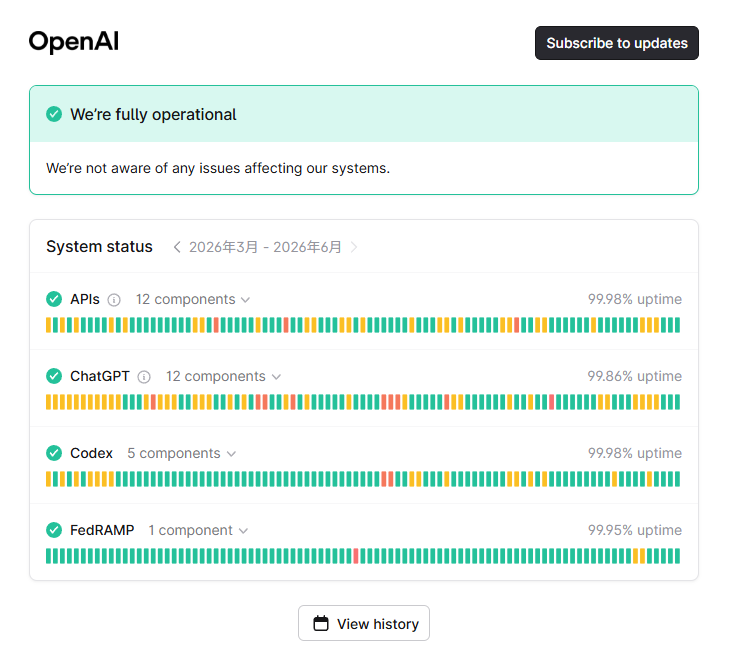Click the green checkmark beside fully operational
The image size is (740, 660).
(54, 114)
